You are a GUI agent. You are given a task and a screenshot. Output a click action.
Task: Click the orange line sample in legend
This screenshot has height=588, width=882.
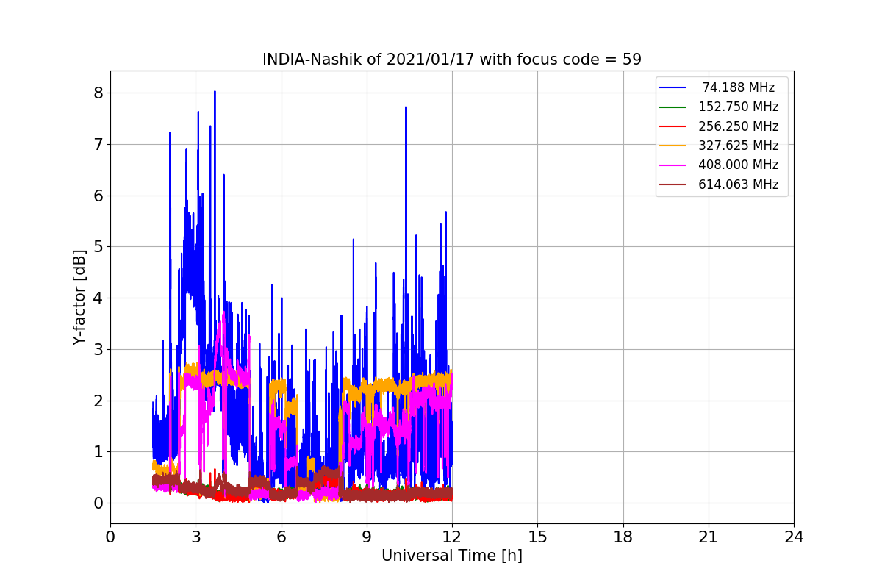tap(673, 146)
